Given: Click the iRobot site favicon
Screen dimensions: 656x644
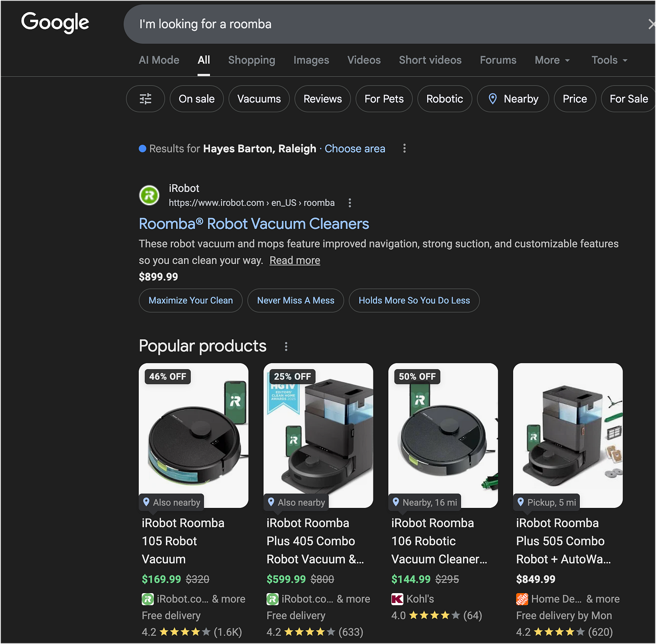Looking at the screenshot, I should pos(149,196).
